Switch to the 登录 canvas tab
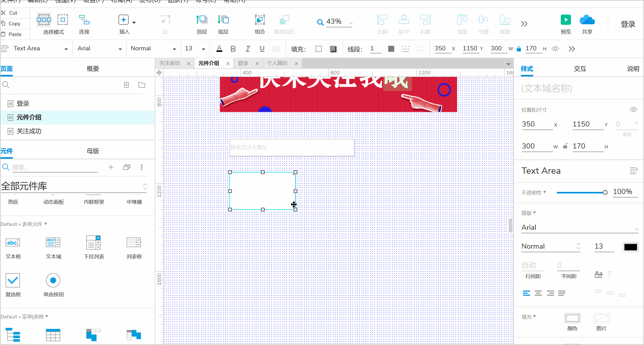Viewport: 644px width, 345px height. (243, 63)
